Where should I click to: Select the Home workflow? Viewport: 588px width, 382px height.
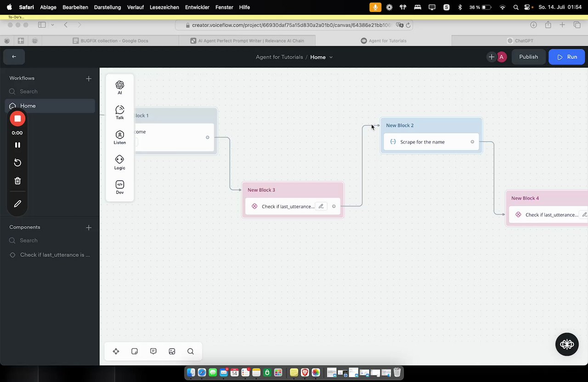(x=50, y=106)
